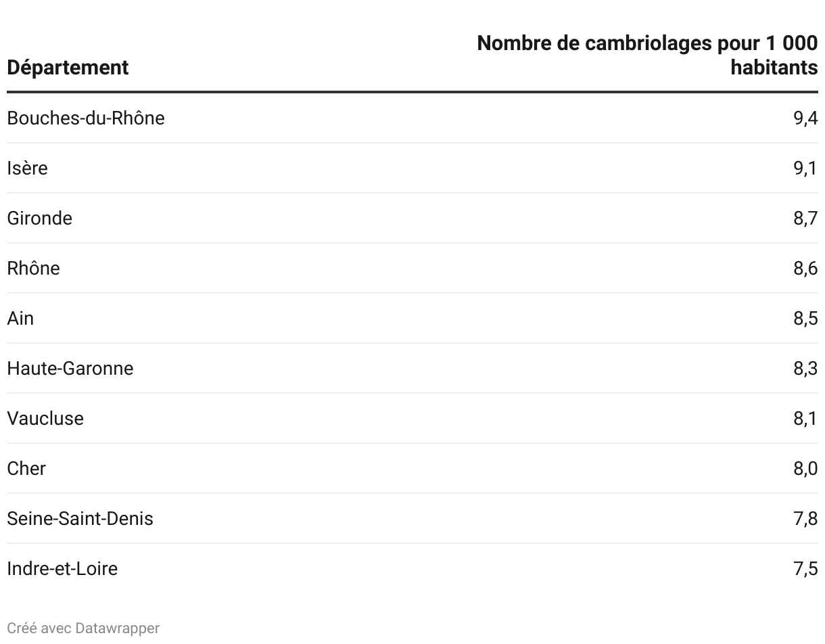Open the Créé avec Datawrapper link

pos(83,628)
